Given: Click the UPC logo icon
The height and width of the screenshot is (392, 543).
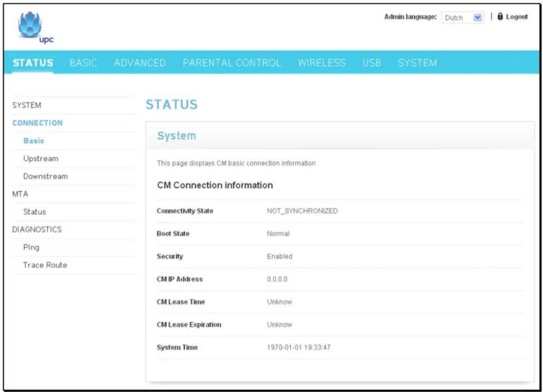Looking at the screenshot, I should point(36,28).
